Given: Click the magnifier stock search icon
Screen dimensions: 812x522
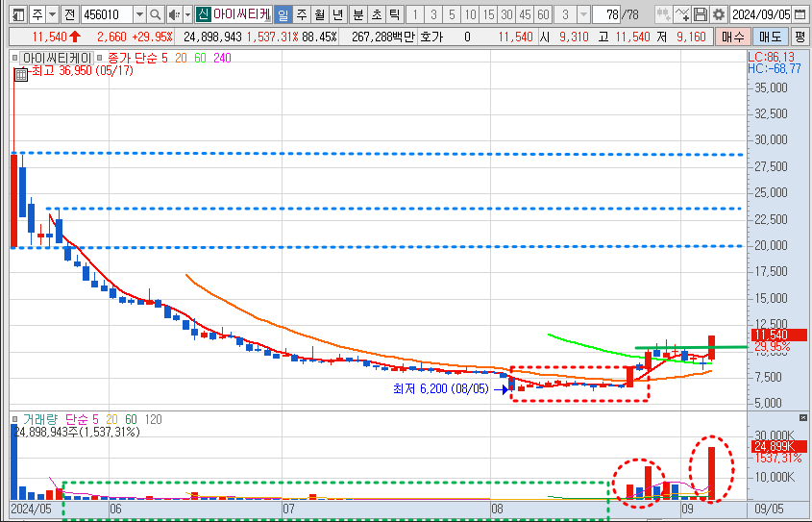Looking at the screenshot, I should point(155,14).
